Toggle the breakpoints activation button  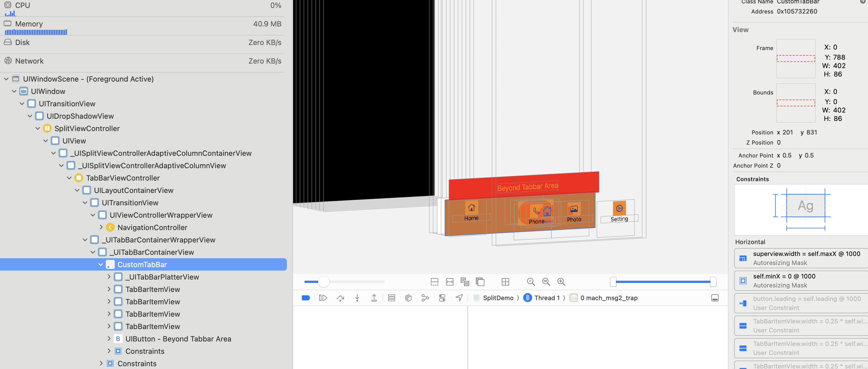tap(306, 298)
